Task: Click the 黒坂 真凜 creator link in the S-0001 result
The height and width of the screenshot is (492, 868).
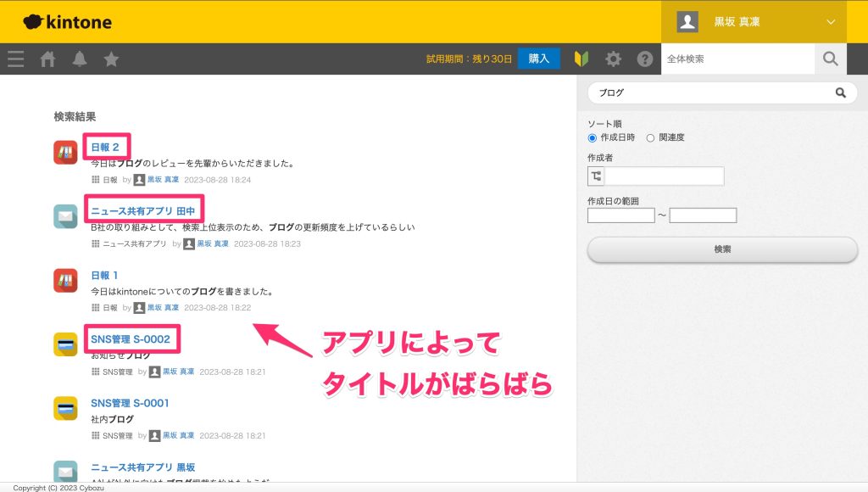Action: click(x=179, y=435)
